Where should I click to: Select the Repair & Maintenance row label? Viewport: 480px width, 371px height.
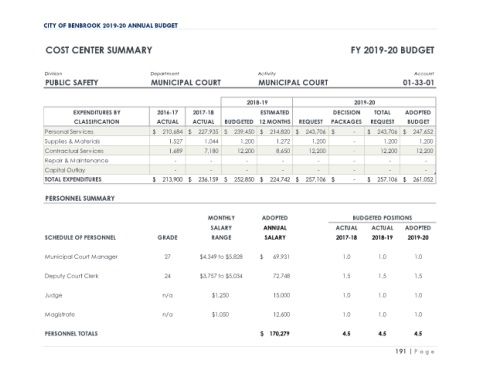pyautogui.click(x=76, y=160)
